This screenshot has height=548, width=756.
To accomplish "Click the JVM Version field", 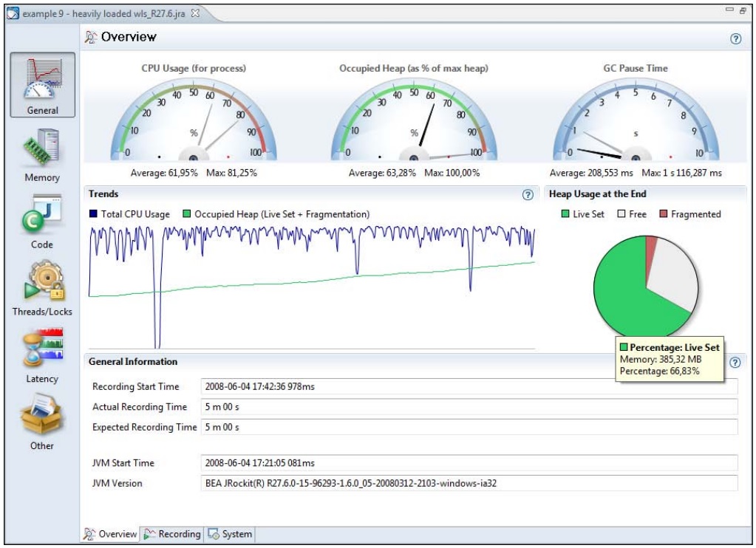I will pyautogui.click(x=469, y=483).
